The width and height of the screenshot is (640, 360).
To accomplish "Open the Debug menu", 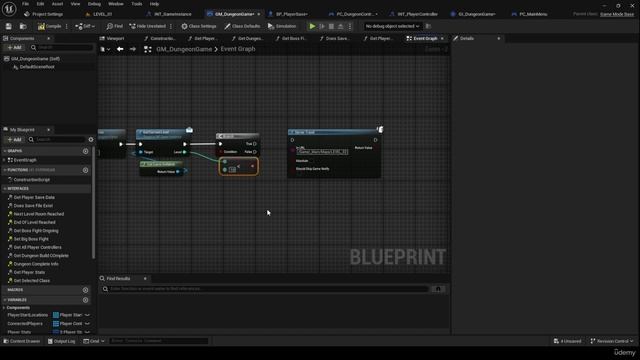I will (94, 4).
